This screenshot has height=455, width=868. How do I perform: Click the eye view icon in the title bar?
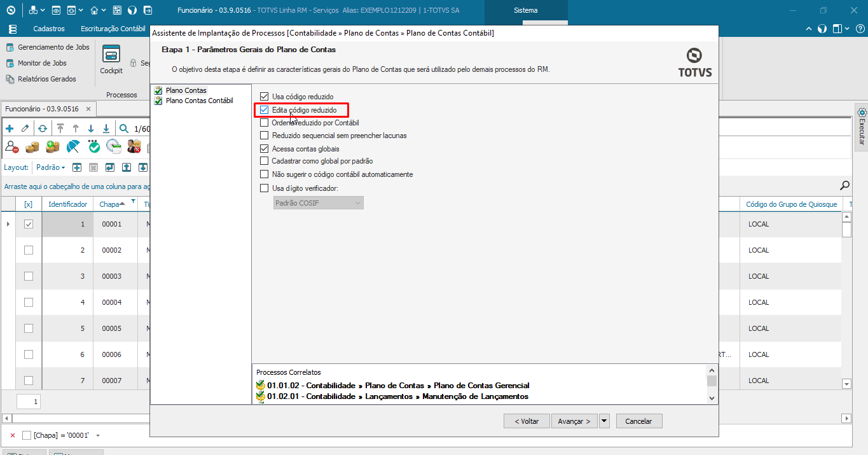[56, 10]
